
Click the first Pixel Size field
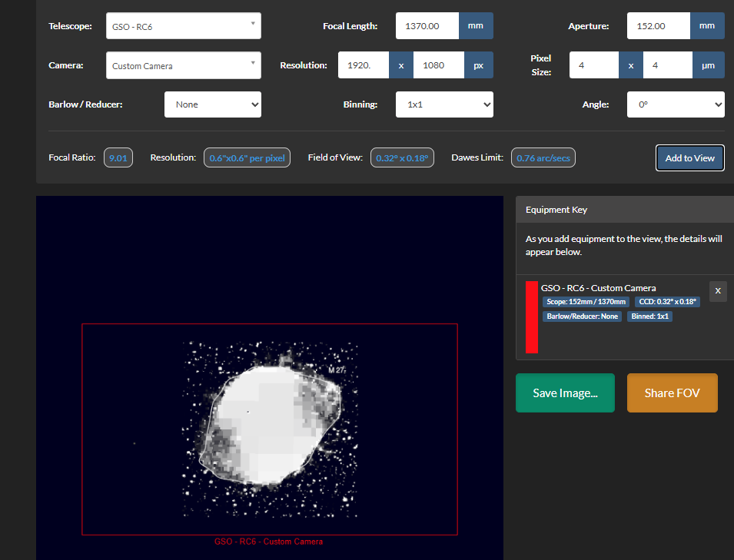(593, 65)
